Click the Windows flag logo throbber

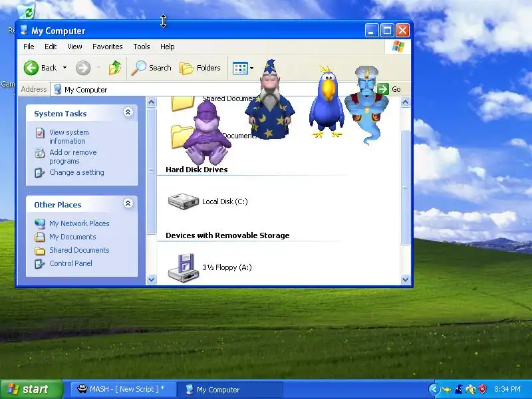[x=398, y=47]
